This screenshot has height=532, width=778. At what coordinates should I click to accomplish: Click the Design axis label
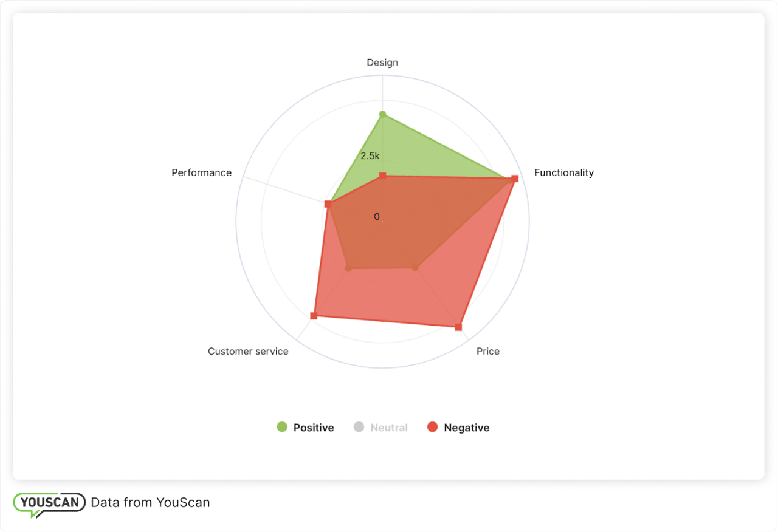(x=382, y=63)
